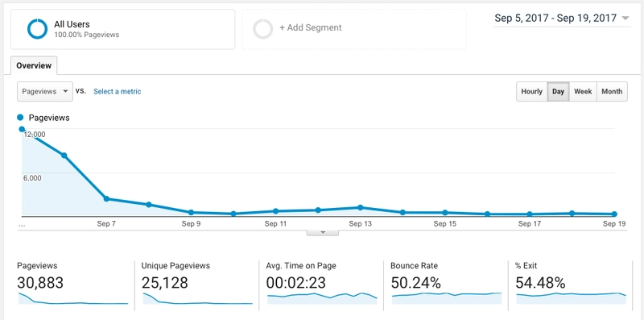Click the Pageviews legend dot

(20, 118)
